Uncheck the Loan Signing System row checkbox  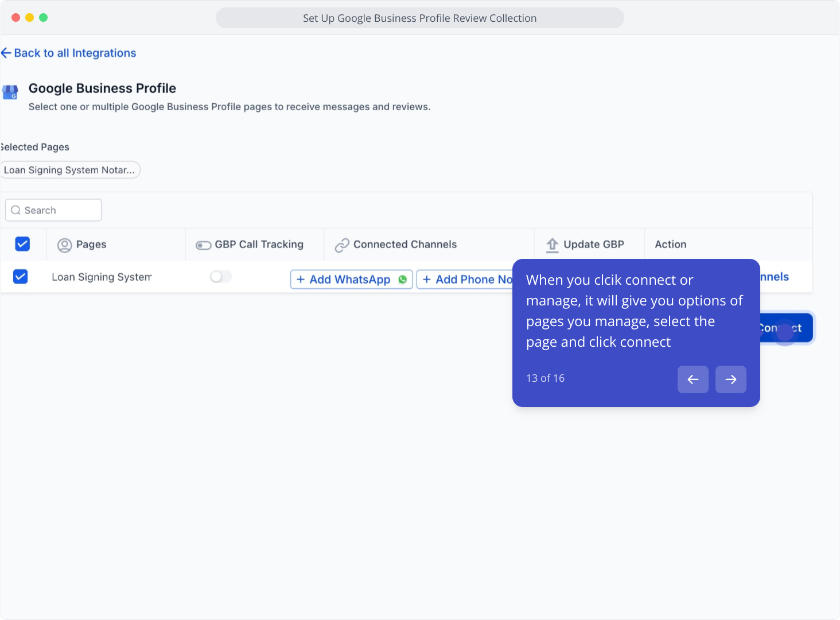(x=21, y=277)
